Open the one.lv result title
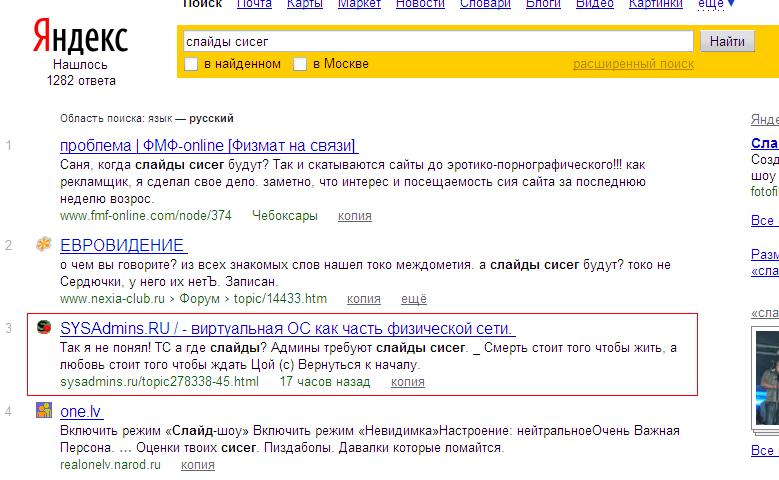 pyautogui.click(x=81, y=411)
